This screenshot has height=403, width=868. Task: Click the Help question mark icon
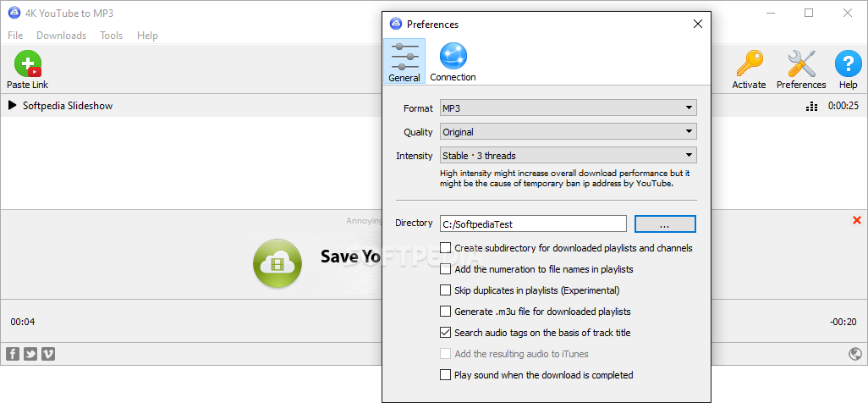click(x=848, y=63)
